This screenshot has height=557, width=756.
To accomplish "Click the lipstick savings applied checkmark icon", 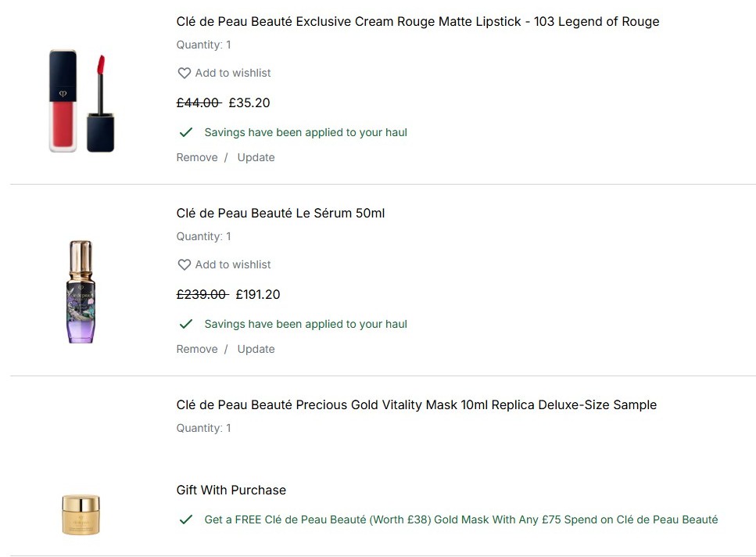I will [x=186, y=132].
